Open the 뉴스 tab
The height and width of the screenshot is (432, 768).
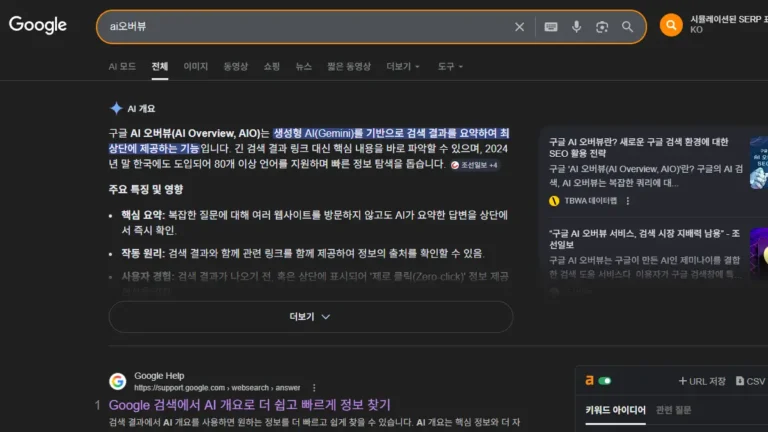[304, 67]
